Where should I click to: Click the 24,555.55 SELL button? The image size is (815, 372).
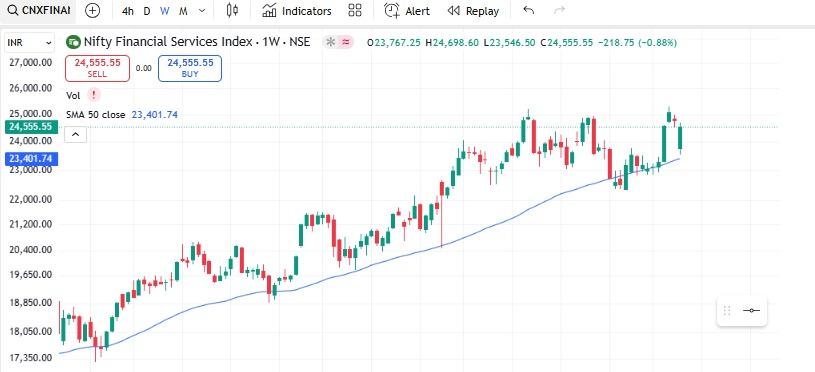[97, 68]
